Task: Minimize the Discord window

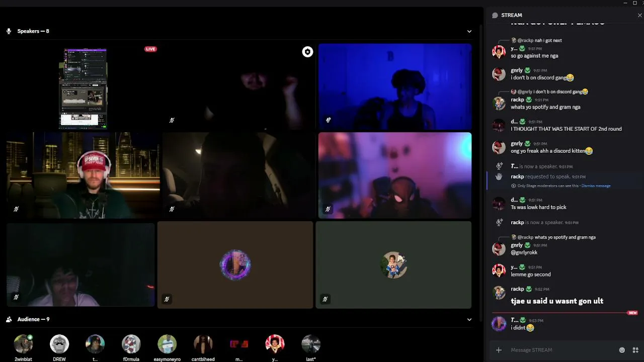Action: tap(625, 3)
